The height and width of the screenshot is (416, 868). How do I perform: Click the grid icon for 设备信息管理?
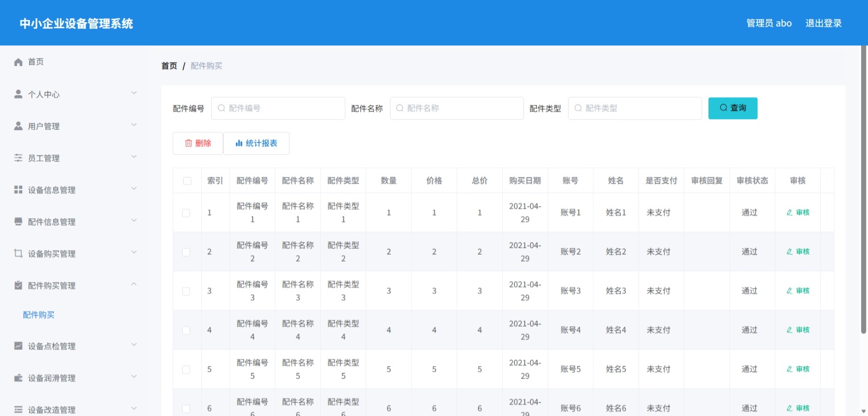pos(18,190)
